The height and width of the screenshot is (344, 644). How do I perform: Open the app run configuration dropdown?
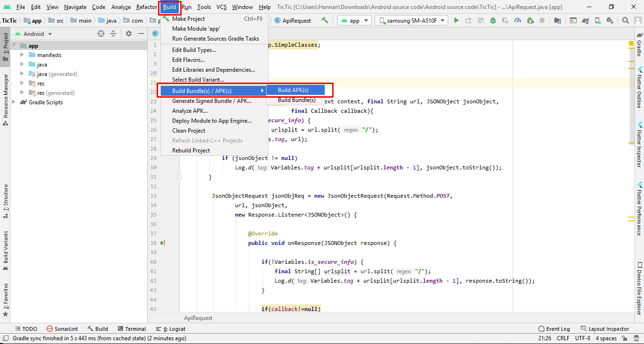(354, 21)
